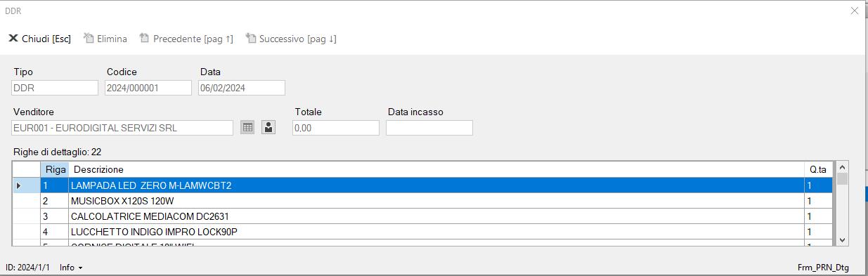Click the Elimina toolbar button

[105, 39]
